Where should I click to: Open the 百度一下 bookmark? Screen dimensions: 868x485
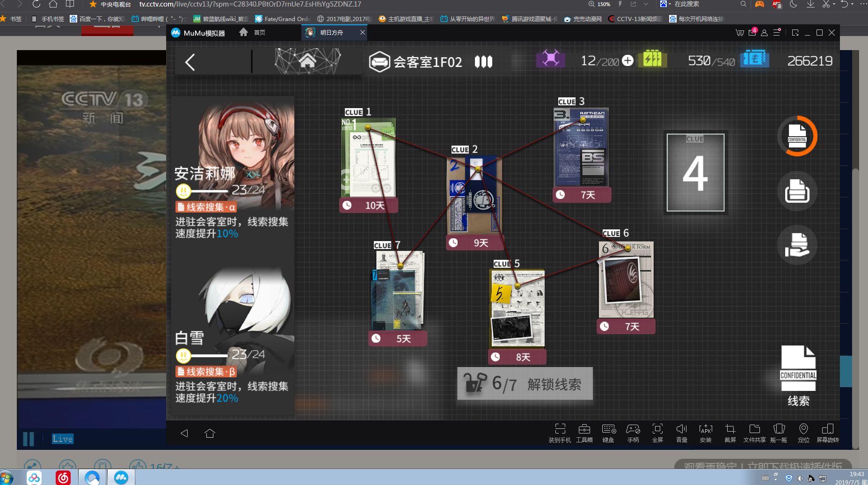pos(97,19)
